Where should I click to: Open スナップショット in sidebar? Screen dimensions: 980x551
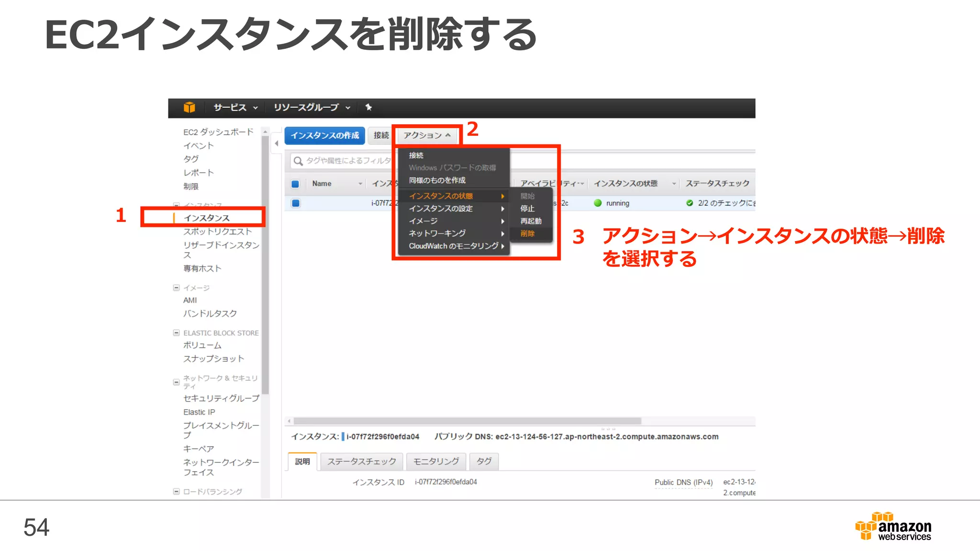pyautogui.click(x=213, y=359)
